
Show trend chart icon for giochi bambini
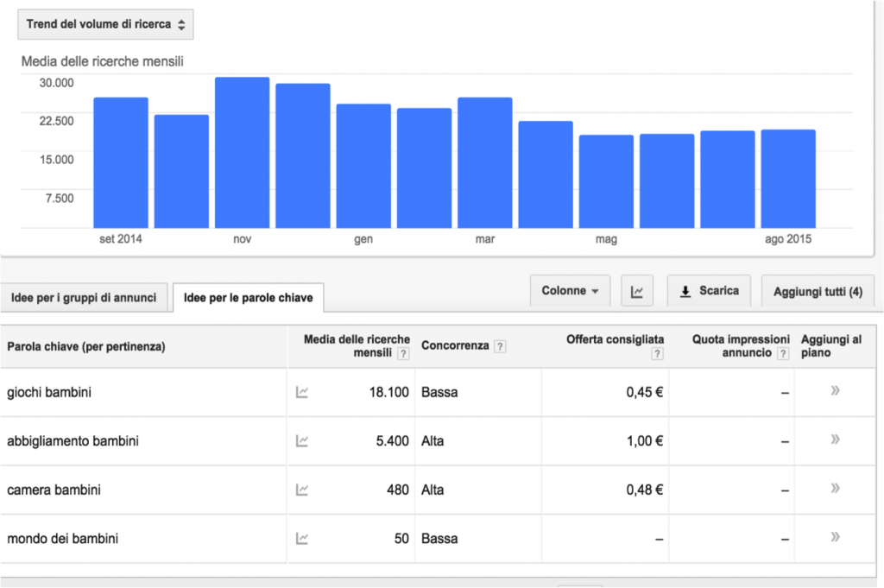coord(302,392)
